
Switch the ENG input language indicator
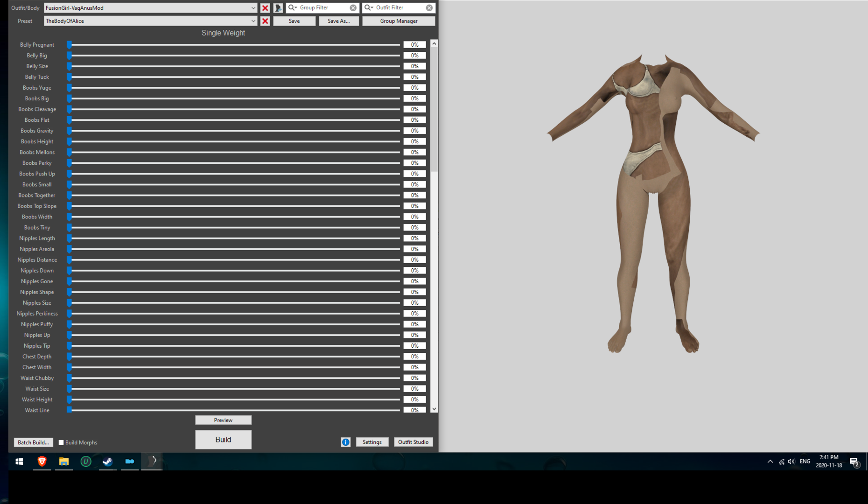(x=805, y=462)
